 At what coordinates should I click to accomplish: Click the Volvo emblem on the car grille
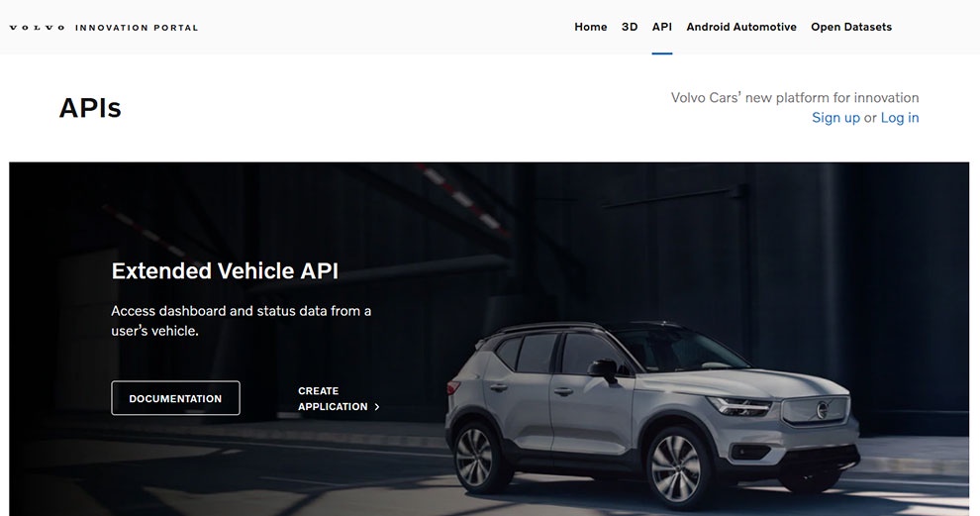[x=822, y=410]
